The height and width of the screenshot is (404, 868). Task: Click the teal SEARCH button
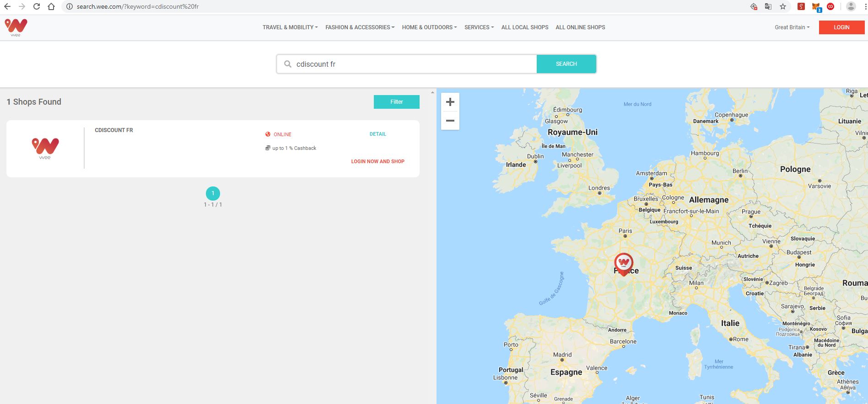click(x=566, y=64)
